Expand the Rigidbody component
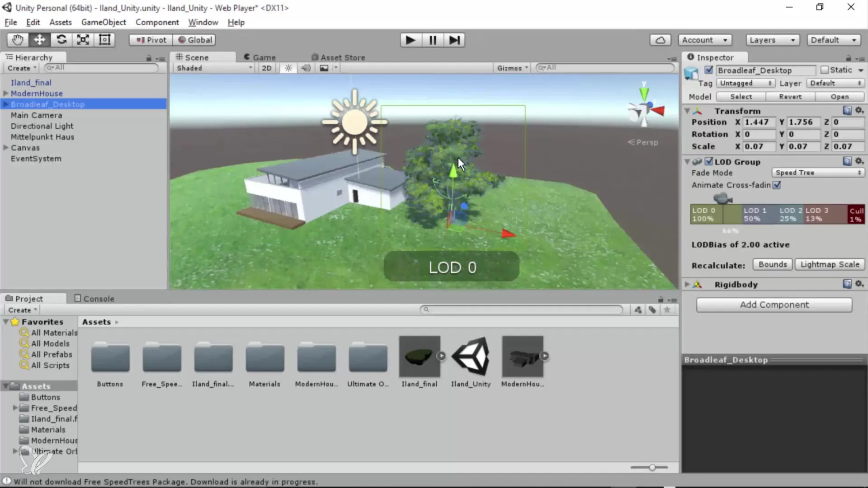Screen dimensions: 868x488 [687, 284]
